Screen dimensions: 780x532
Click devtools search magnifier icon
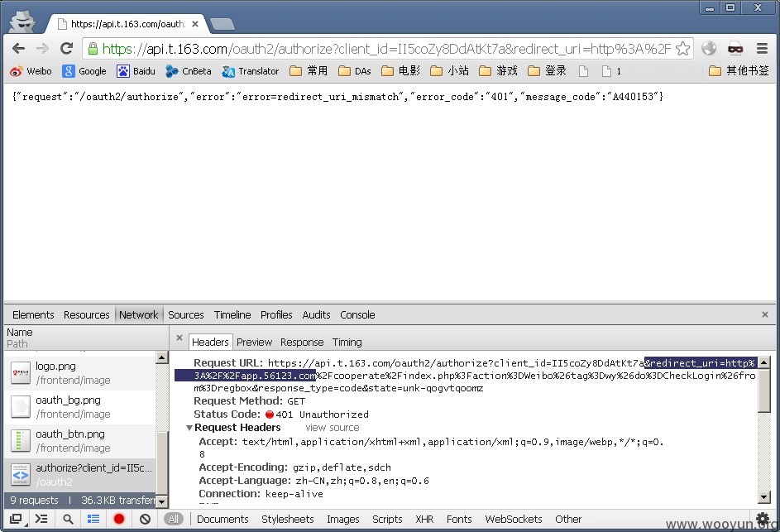(x=68, y=519)
